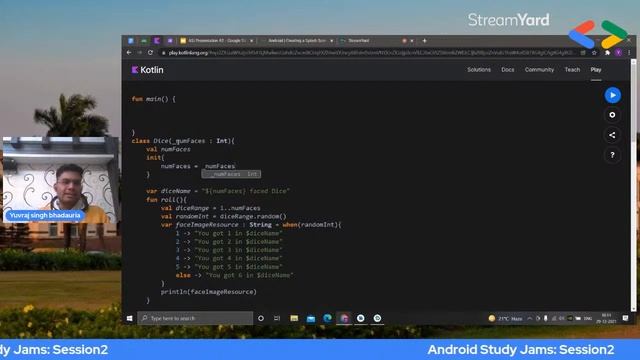Open playground settings circle icon

click(x=612, y=115)
